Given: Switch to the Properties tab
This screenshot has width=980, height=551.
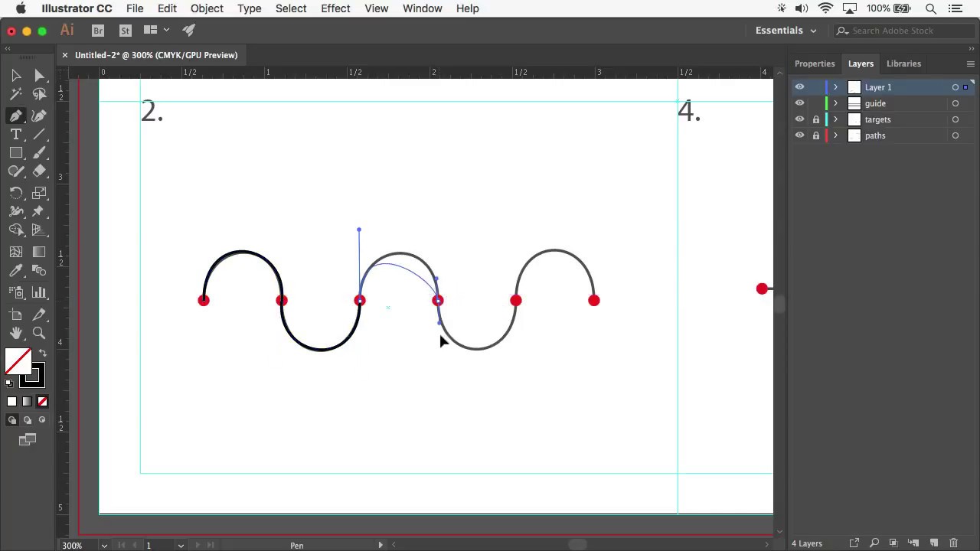Looking at the screenshot, I should (x=814, y=64).
